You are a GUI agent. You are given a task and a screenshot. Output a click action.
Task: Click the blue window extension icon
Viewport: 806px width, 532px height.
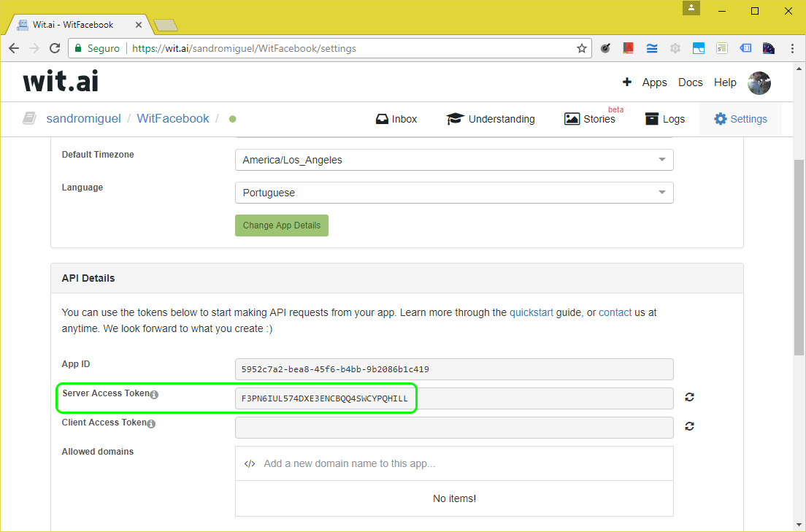tap(699, 48)
